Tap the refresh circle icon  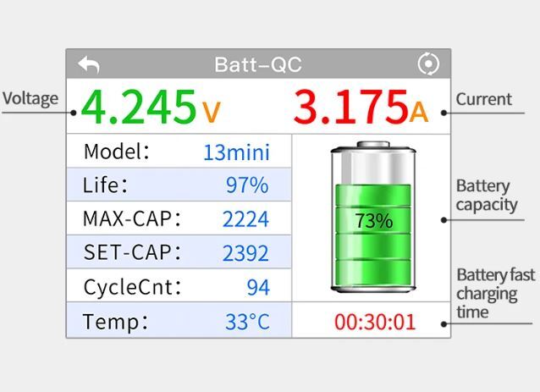click(x=428, y=63)
